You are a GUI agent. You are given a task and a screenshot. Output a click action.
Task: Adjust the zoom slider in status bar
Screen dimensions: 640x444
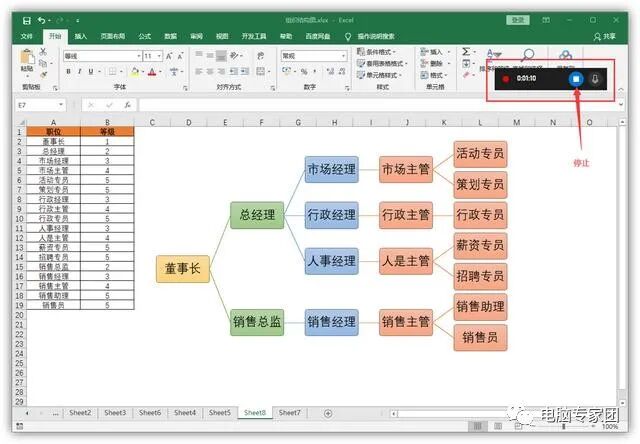tap(564, 426)
